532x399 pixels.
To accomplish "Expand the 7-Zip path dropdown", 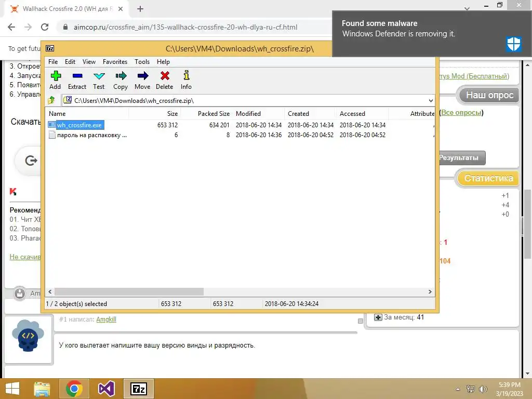I will click(431, 100).
